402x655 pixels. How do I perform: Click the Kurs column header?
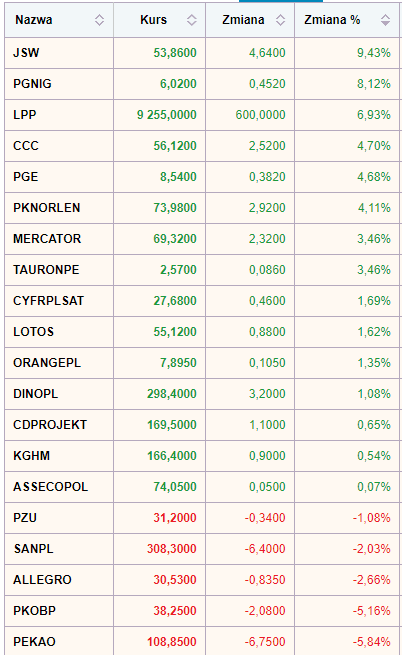click(x=160, y=20)
